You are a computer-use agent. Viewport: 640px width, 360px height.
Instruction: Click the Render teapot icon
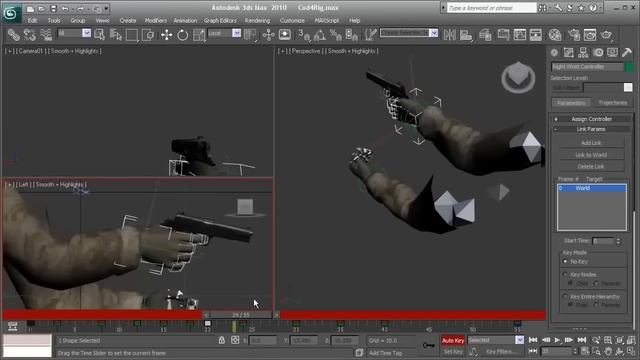pos(607,35)
